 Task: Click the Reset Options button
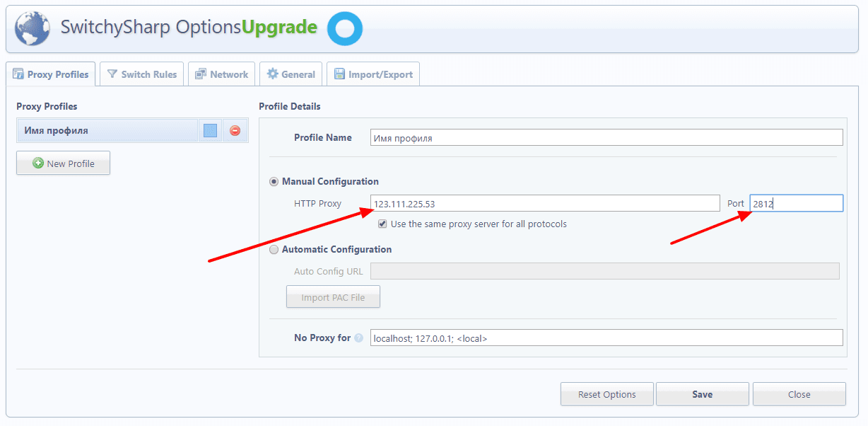pyautogui.click(x=607, y=394)
